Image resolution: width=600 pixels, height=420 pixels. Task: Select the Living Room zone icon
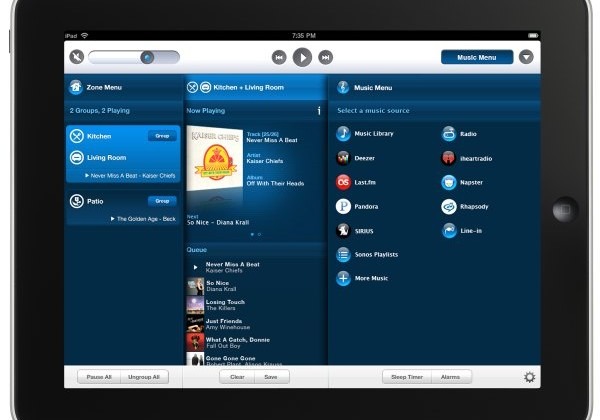pyautogui.click(x=77, y=157)
